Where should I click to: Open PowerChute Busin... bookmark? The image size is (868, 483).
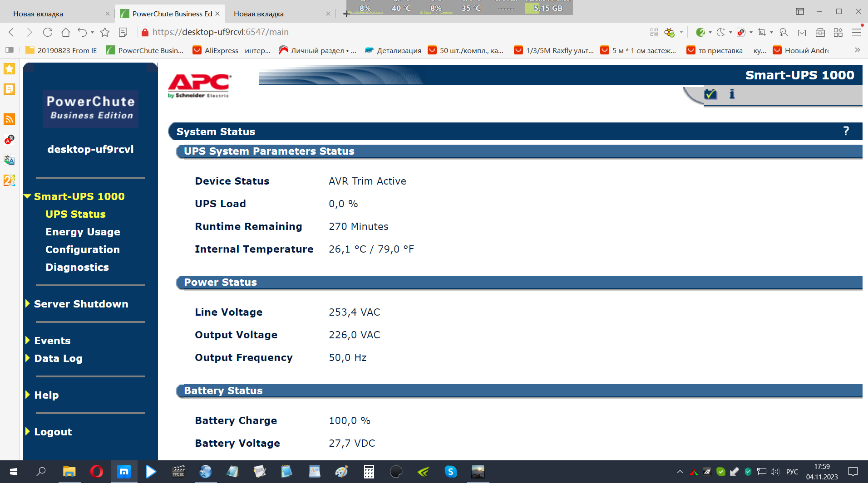coord(145,50)
